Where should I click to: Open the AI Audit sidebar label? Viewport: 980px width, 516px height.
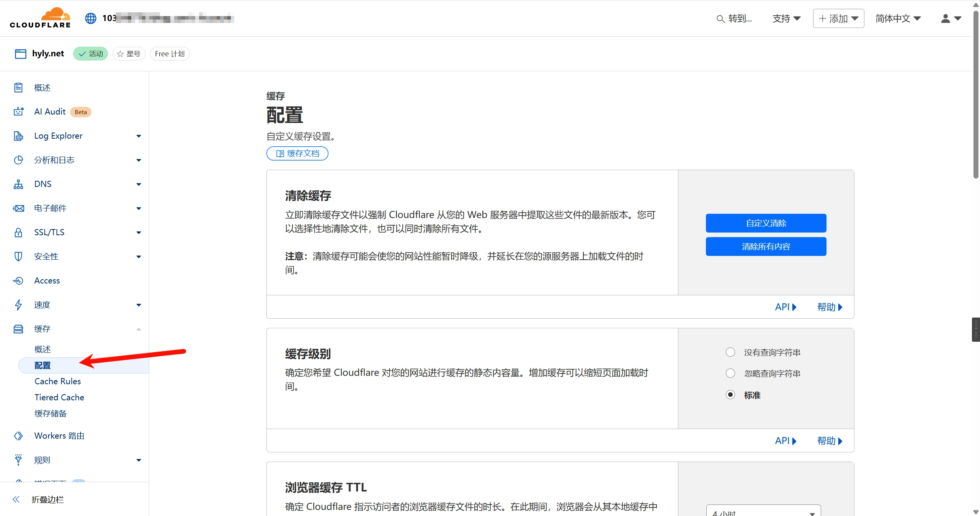point(50,111)
